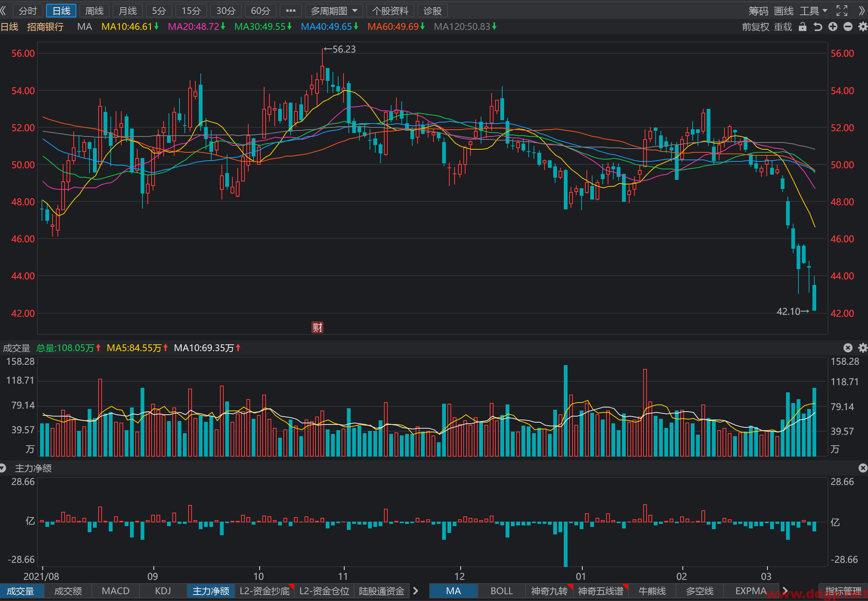Click the red 财 financial marker
This screenshot has width=868, height=601.
coord(317,327)
